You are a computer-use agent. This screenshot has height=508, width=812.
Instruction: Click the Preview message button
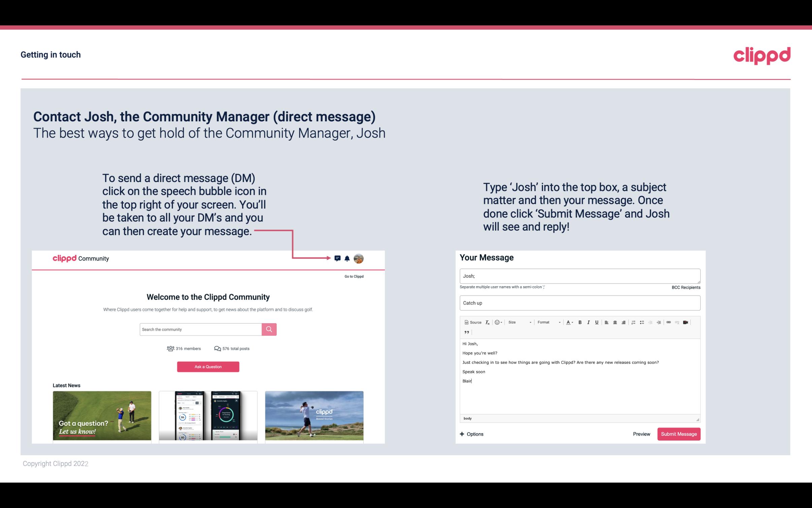pyautogui.click(x=641, y=434)
